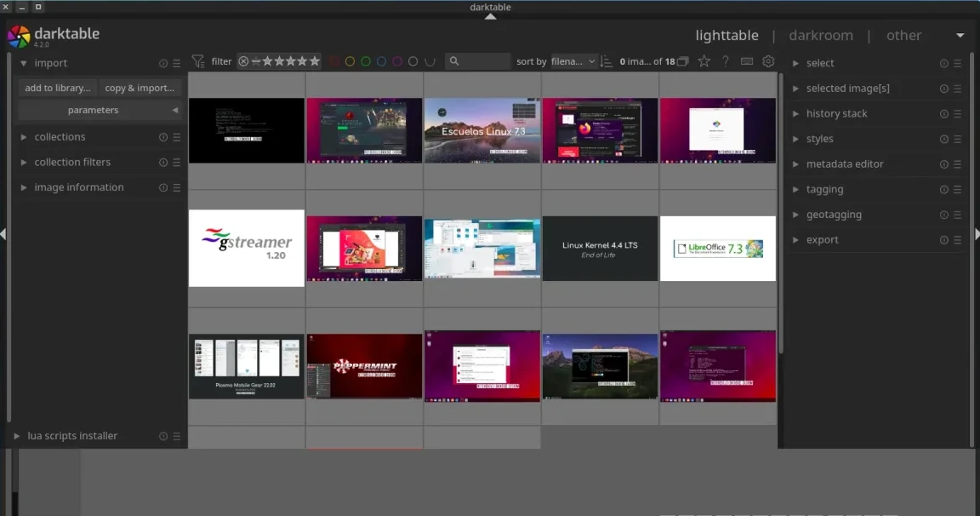Toggle sort order direction icon
This screenshot has width=980, height=516.
pos(606,61)
